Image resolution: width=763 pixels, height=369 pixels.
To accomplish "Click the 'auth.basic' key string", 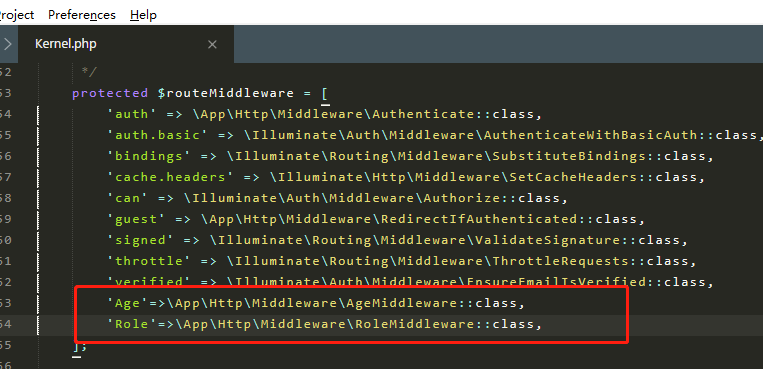I will (x=158, y=135).
